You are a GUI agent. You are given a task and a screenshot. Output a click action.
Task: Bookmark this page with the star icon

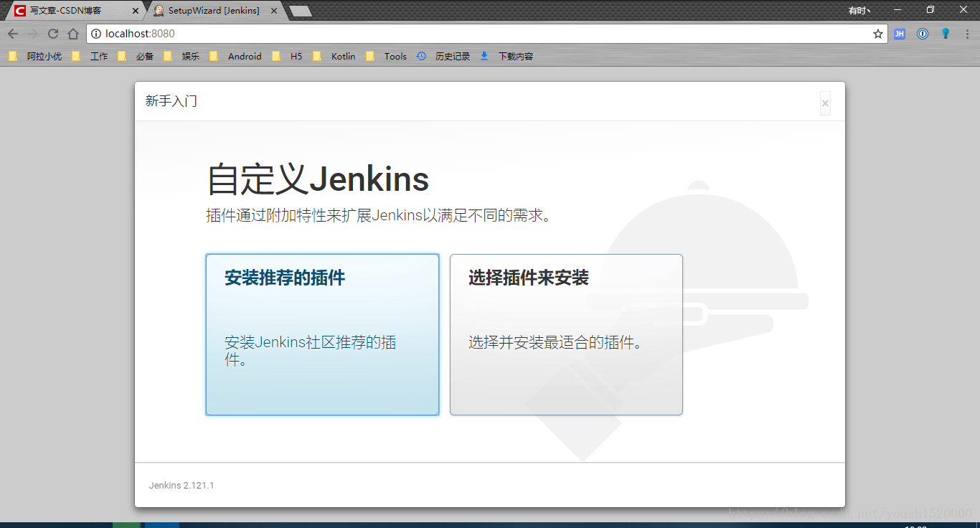pos(878,34)
